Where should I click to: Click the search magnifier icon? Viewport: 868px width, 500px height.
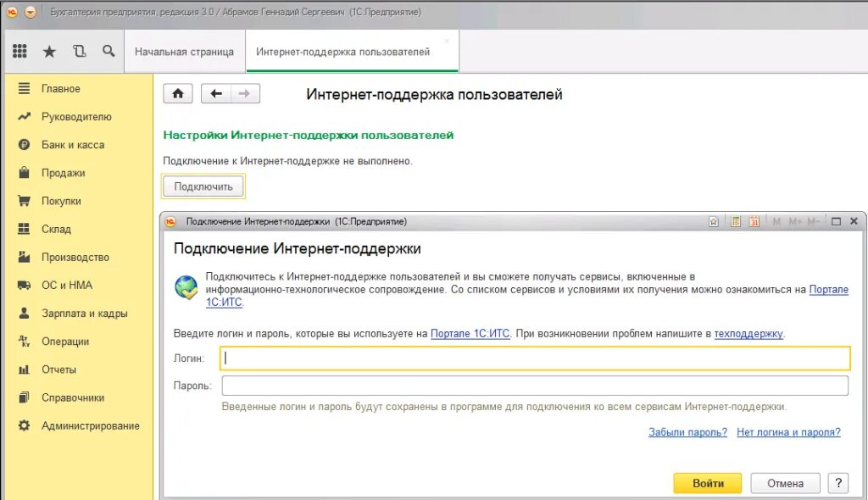click(x=108, y=51)
